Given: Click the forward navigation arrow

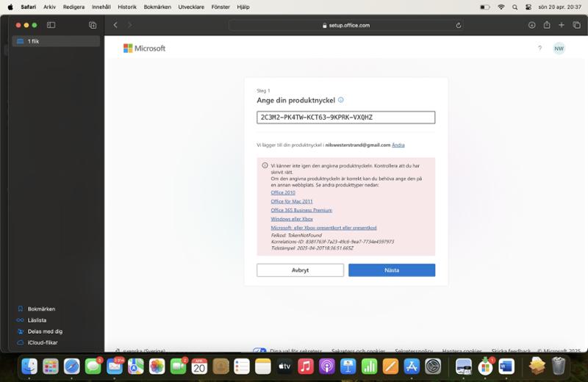Looking at the screenshot, I should pyautogui.click(x=130, y=25).
